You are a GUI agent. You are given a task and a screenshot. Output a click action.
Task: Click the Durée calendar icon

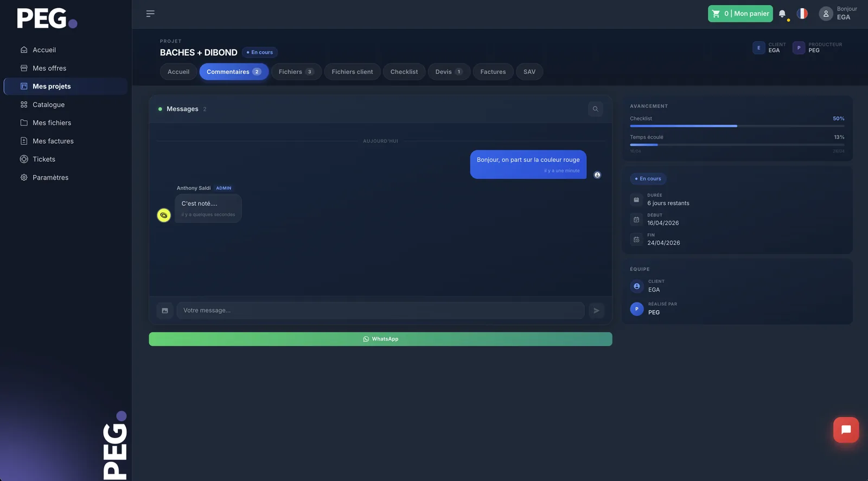[x=636, y=200]
